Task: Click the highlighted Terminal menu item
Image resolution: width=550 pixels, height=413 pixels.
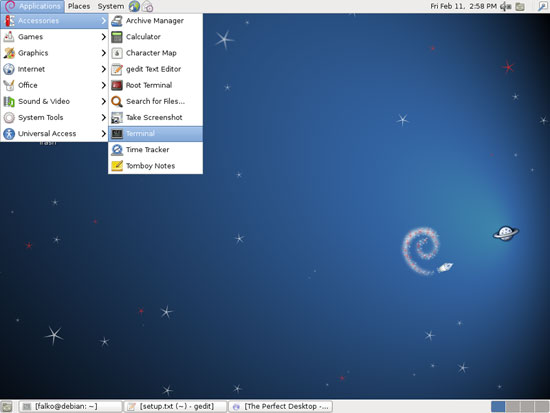Action: [x=155, y=134]
